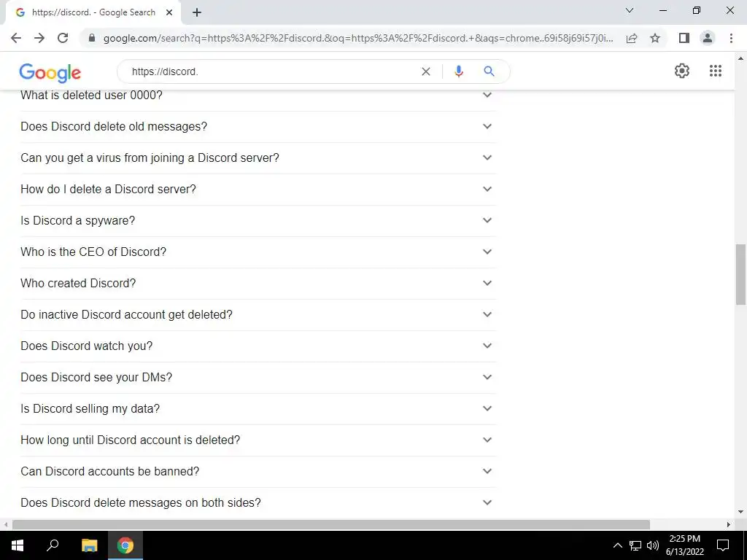Go forward to the next page

[39, 38]
